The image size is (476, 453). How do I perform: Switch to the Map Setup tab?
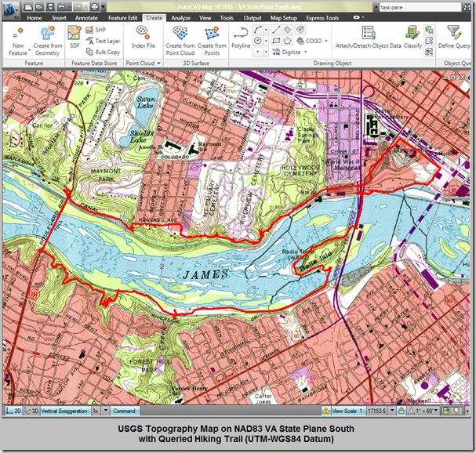284,18
